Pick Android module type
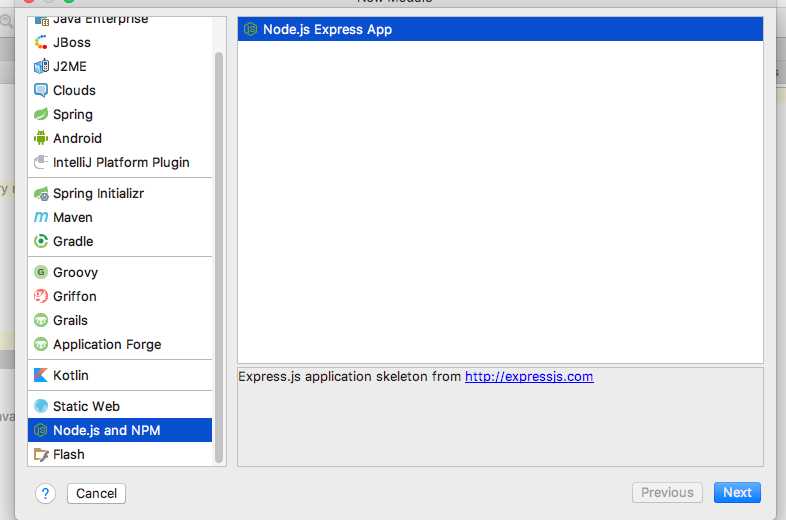Viewport: 786px width, 520px height. [120, 138]
